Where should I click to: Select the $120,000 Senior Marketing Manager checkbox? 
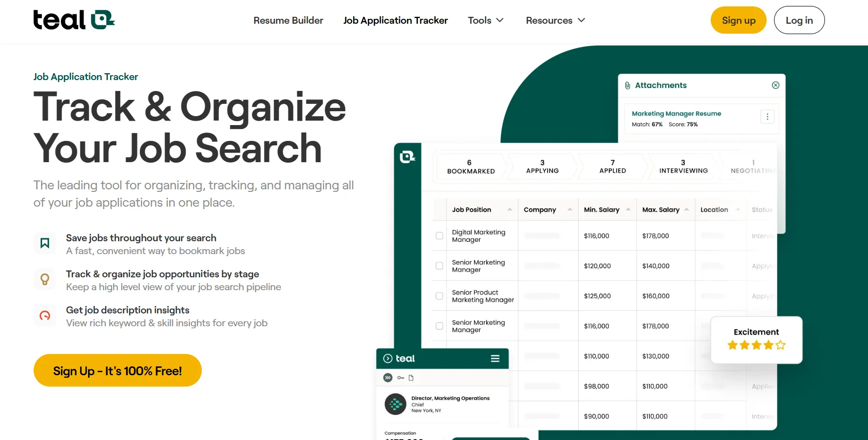439,266
